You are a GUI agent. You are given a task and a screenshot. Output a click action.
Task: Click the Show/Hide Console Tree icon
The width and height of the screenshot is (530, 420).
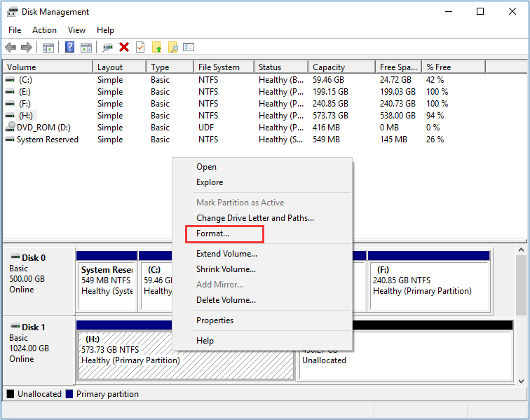[x=48, y=48]
